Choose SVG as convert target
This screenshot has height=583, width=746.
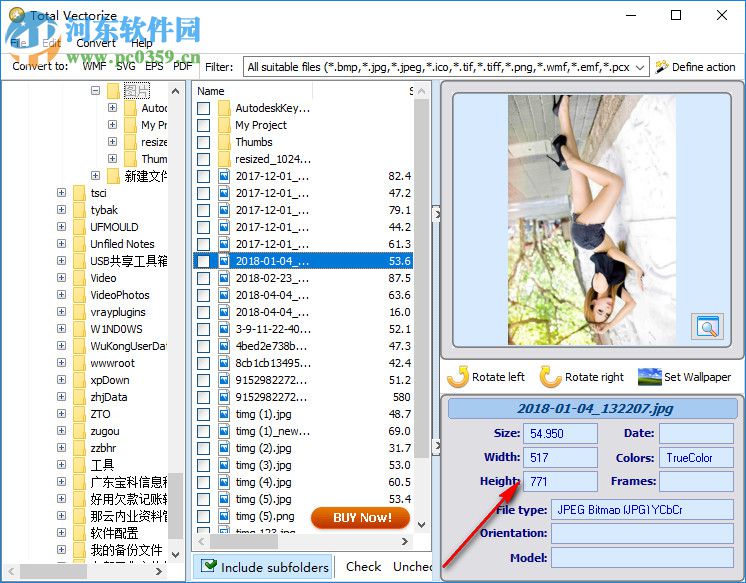click(x=126, y=66)
